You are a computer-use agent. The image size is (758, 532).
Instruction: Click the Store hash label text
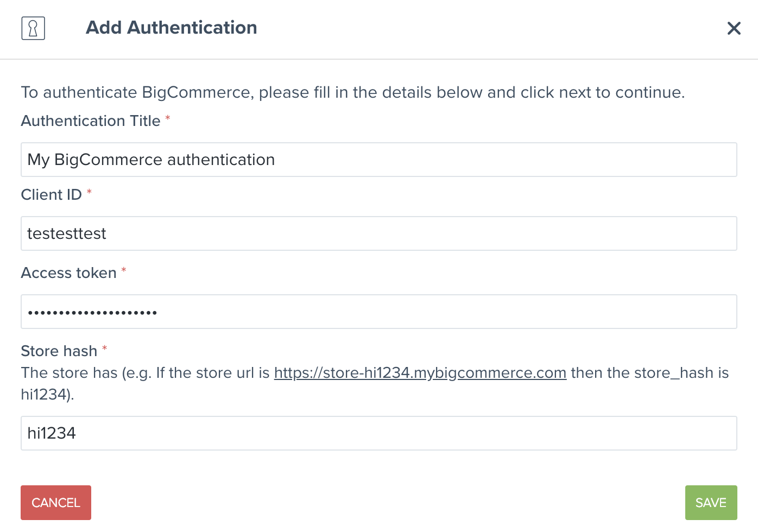point(60,351)
